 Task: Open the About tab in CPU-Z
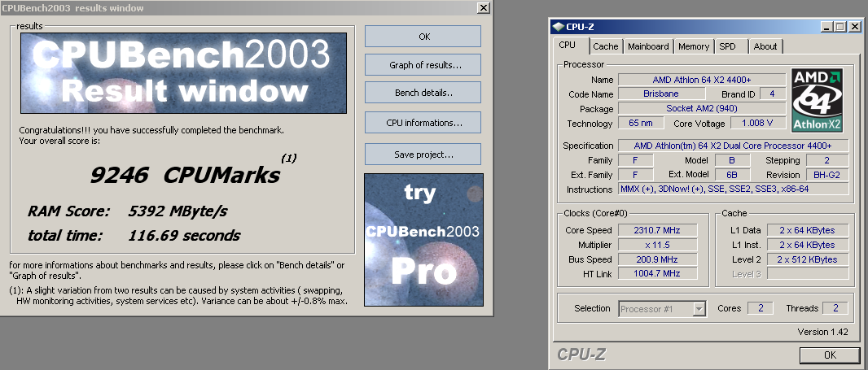(765, 46)
